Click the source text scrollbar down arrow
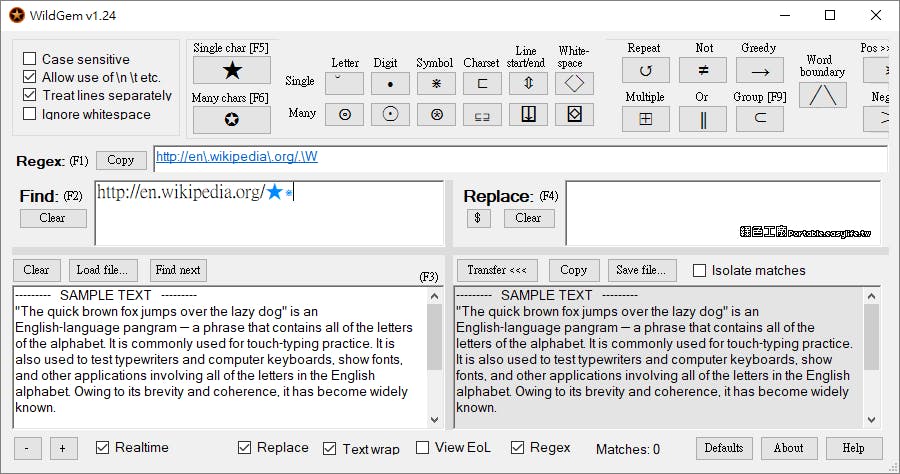900x474 pixels. click(x=435, y=419)
